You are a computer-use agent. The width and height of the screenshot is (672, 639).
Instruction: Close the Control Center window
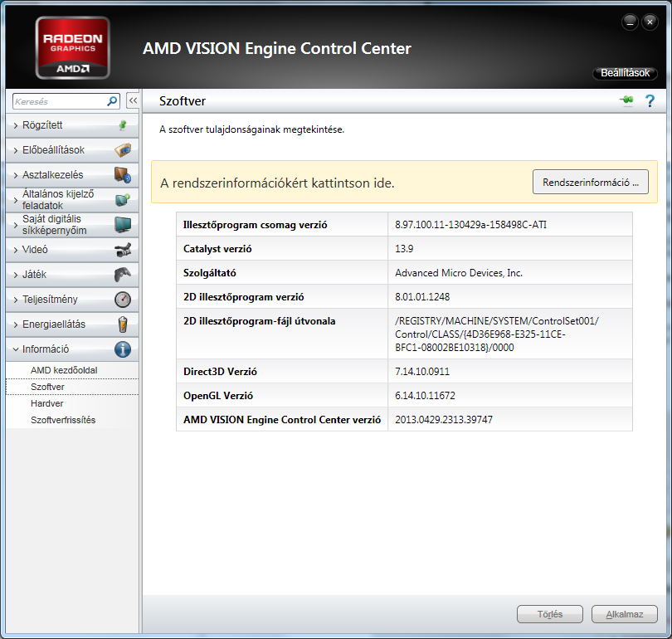click(x=650, y=22)
